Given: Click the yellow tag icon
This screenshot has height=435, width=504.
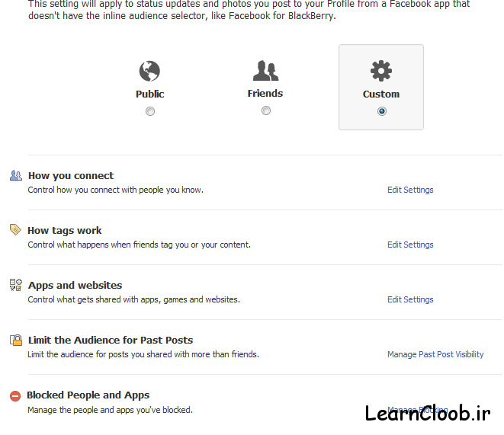Looking at the screenshot, I should point(15,230).
